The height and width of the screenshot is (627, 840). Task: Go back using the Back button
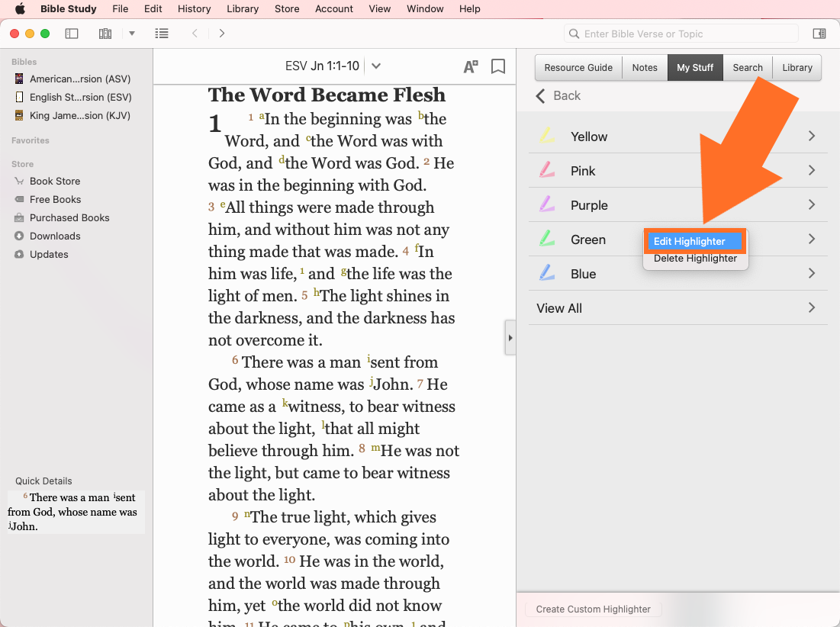pyautogui.click(x=558, y=95)
